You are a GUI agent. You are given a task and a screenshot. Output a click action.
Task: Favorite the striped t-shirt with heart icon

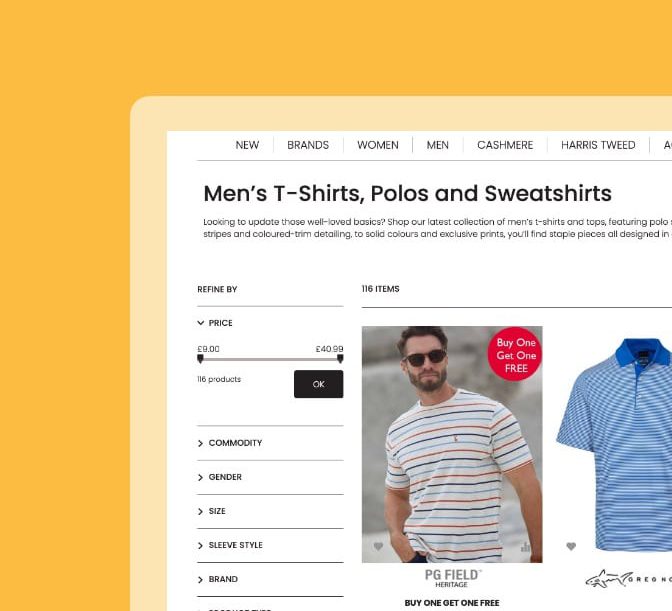(378, 546)
